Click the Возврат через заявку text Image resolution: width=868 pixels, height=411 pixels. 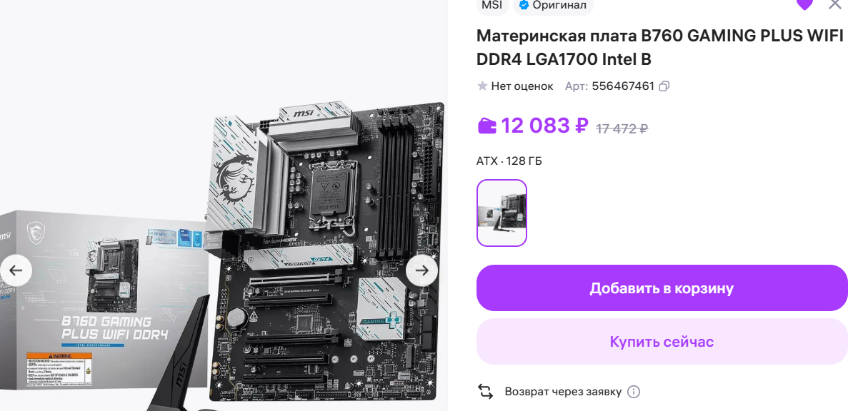563,392
